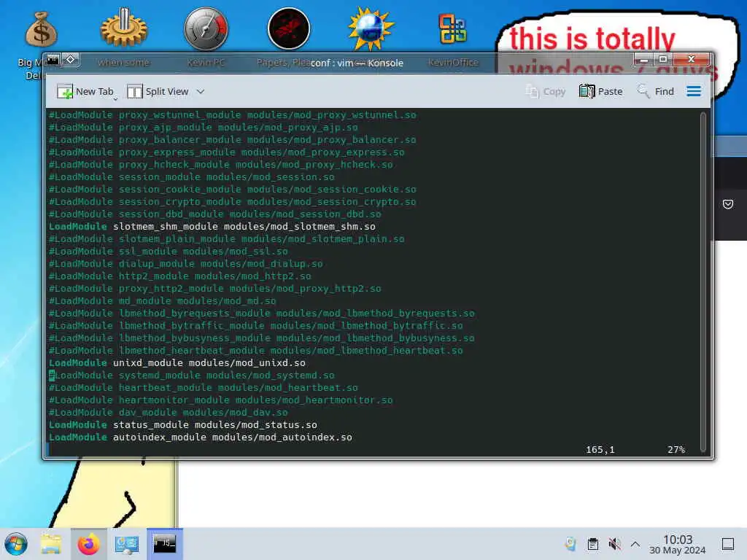
Task: Click the Windows-style Start button
Action: coord(16,544)
